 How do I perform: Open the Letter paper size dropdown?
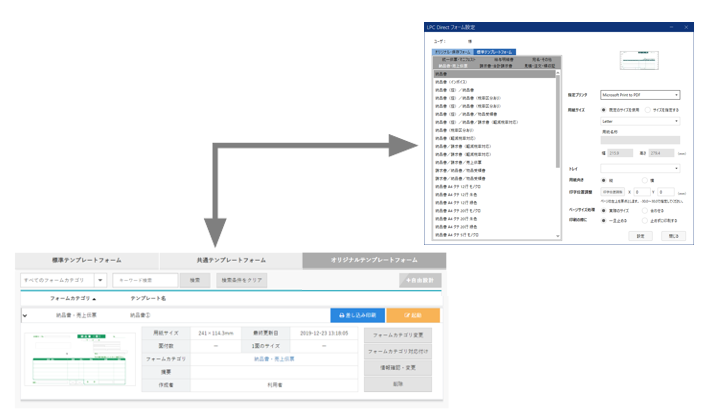click(x=640, y=121)
